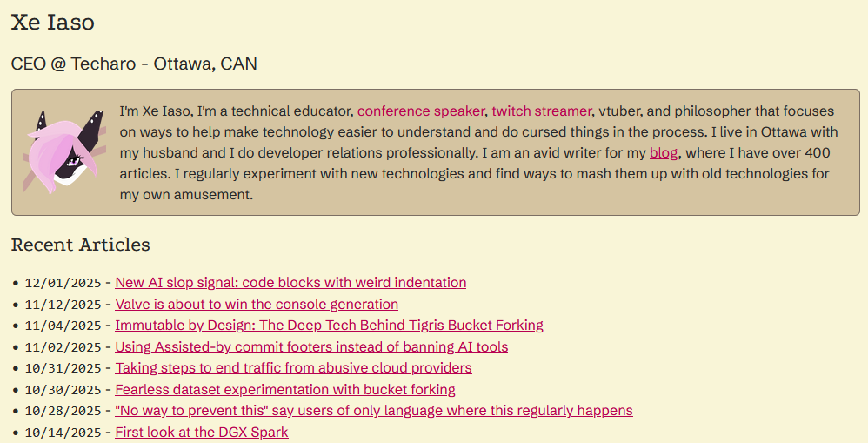
Task: Open Fearless dataset experimentation article
Action: coord(285,390)
